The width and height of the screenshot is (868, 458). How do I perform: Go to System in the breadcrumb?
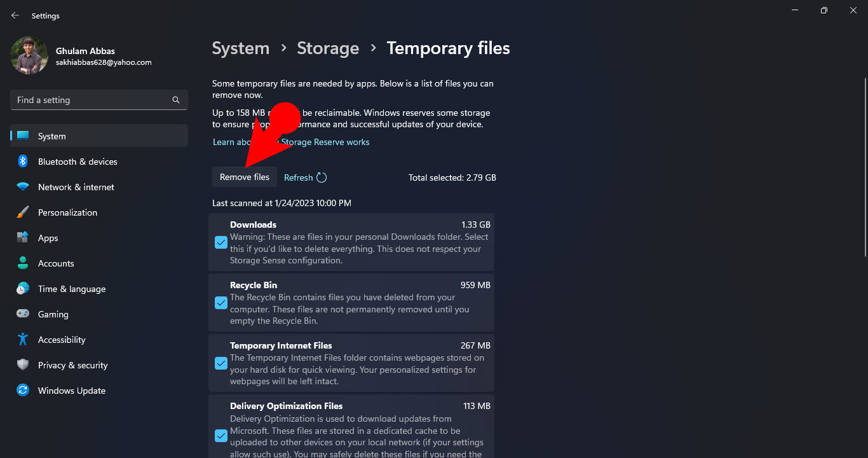click(x=240, y=48)
